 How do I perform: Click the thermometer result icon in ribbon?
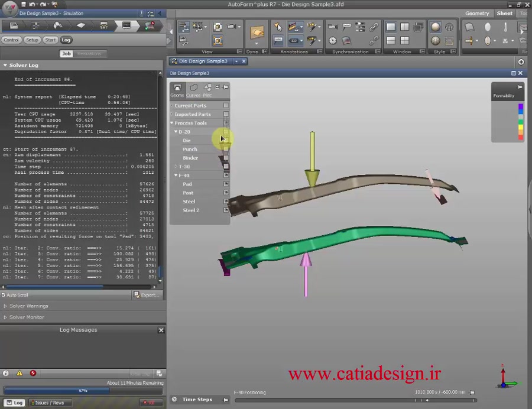[x=505, y=27]
